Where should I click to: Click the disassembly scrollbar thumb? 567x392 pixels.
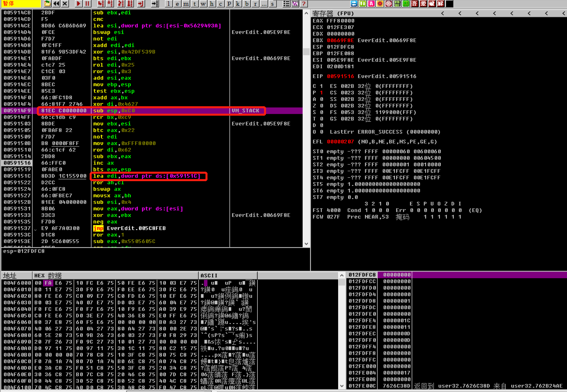(306, 52)
